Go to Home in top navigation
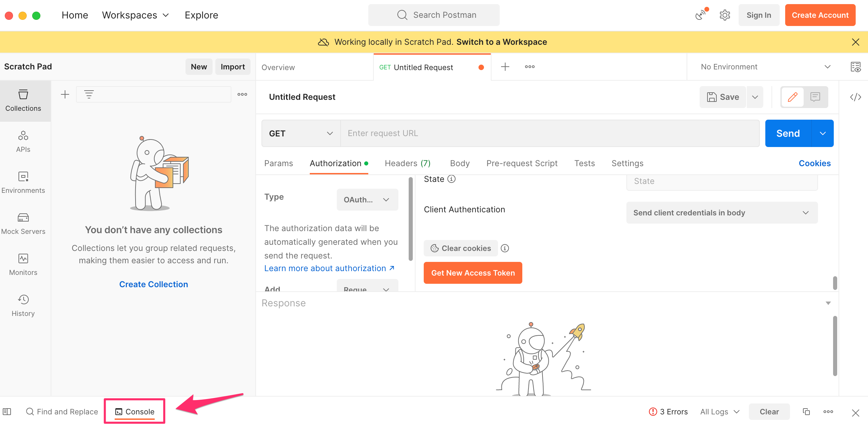Image resolution: width=868 pixels, height=426 pixels. [x=75, y=15]
